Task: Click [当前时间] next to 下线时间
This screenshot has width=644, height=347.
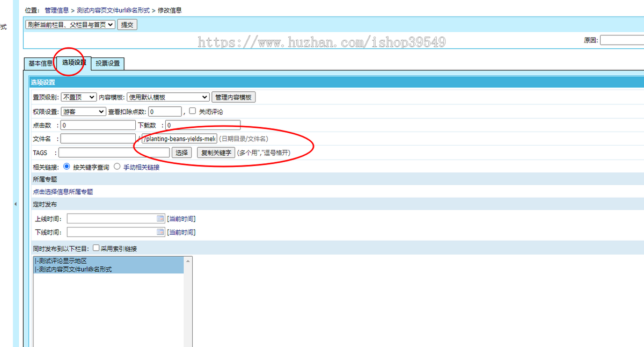Action: [181, 233]
